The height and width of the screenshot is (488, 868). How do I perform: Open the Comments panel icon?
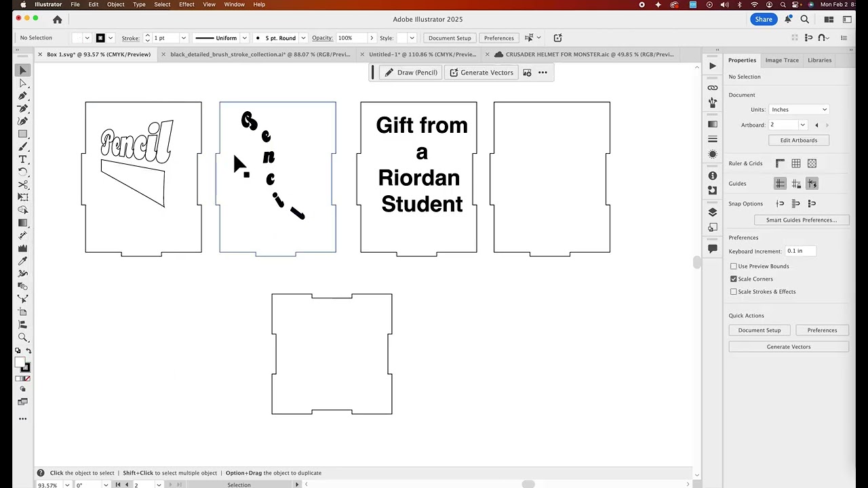click(712, 249)
